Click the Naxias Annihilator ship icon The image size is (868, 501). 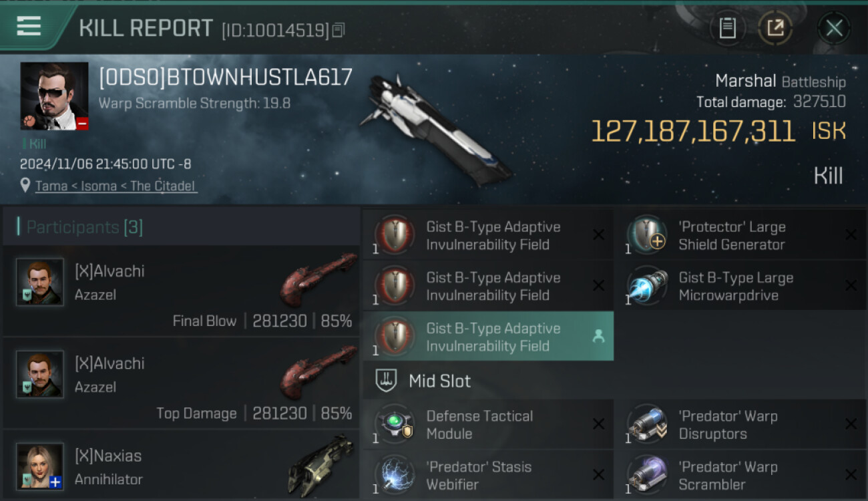[x=320, y=466]
